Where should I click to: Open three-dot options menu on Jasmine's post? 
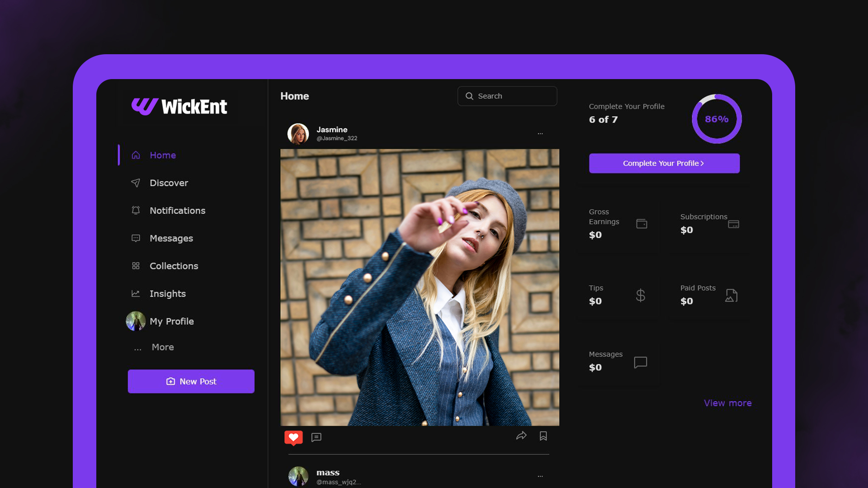pyautogui.click(x=540, y=133)
